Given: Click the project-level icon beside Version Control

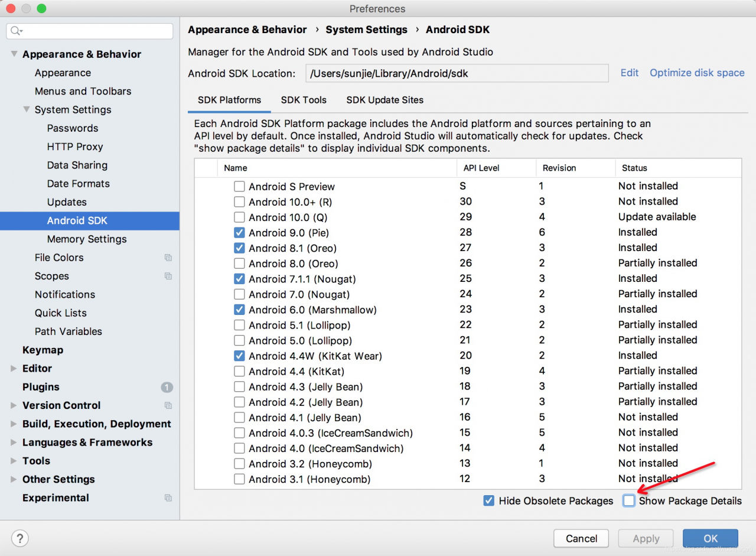Looking at the screenshot, I should (168, 405).
